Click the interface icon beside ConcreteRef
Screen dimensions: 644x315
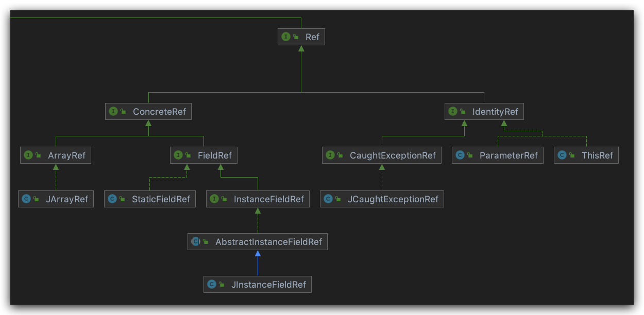pyautogui.click(x=113, y=111)
